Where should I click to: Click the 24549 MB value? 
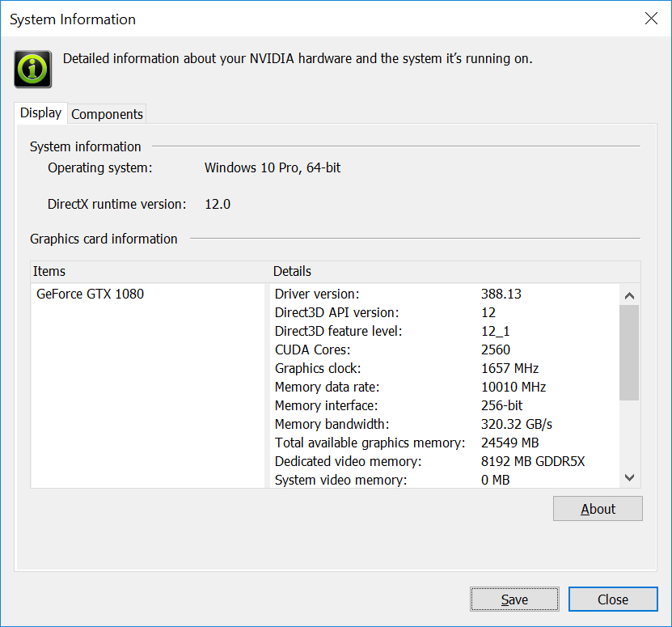tap(509, 443)
